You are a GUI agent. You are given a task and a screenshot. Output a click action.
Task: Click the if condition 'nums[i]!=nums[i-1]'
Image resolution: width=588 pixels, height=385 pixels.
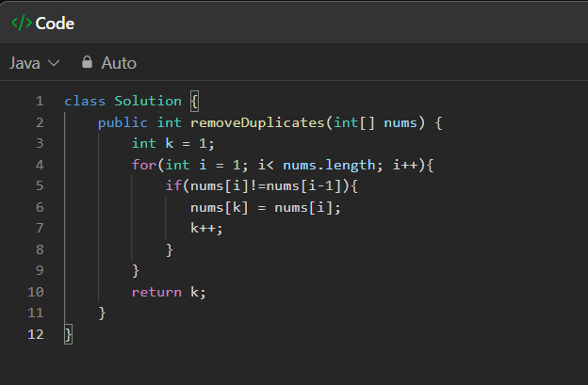[266, 185]
